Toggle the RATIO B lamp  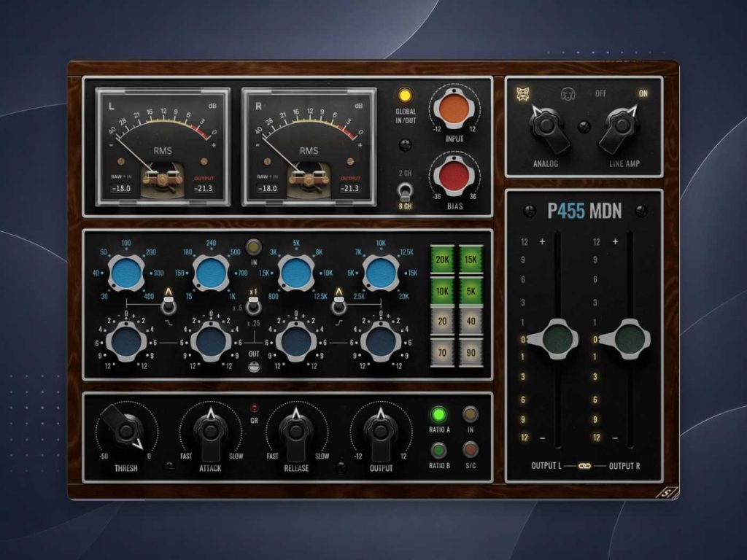pyautogui.click(x=438, y=450)
